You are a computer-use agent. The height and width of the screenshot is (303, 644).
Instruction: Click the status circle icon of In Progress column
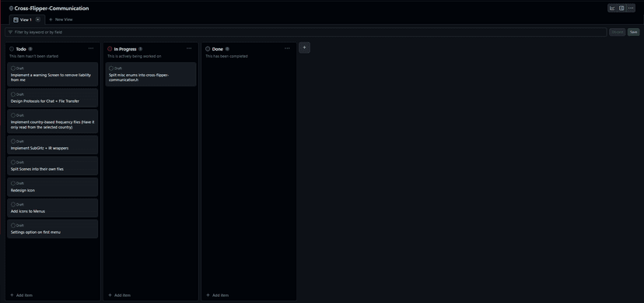pyautogui.click(x=110, y=49)
